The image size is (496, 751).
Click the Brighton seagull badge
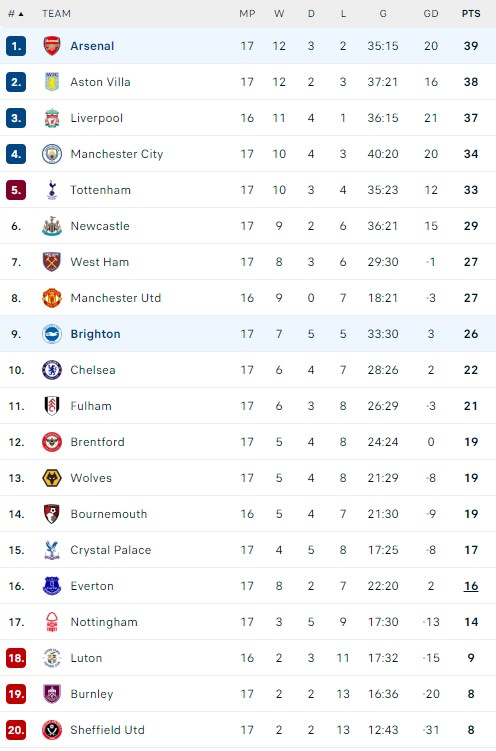[52, 334]
